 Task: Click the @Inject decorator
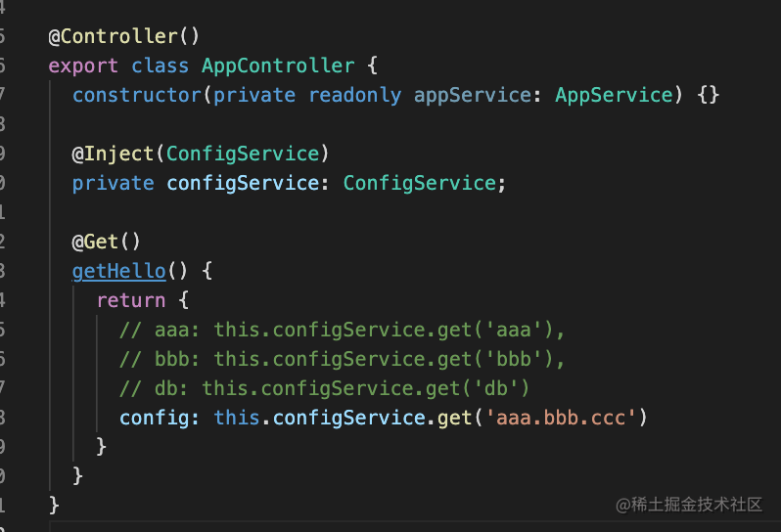point(113,154)
